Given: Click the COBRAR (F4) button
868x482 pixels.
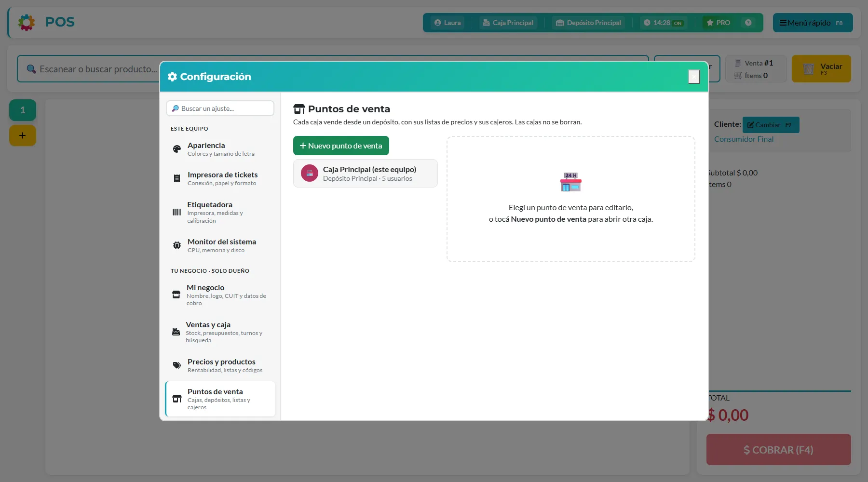Looking at the screenshot, I should pyautogui.click(x=779, y=450).
